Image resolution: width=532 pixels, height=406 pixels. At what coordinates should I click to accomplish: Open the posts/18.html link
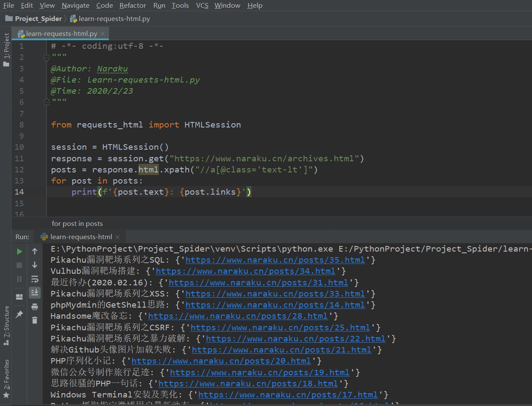[x=248, y=384]
